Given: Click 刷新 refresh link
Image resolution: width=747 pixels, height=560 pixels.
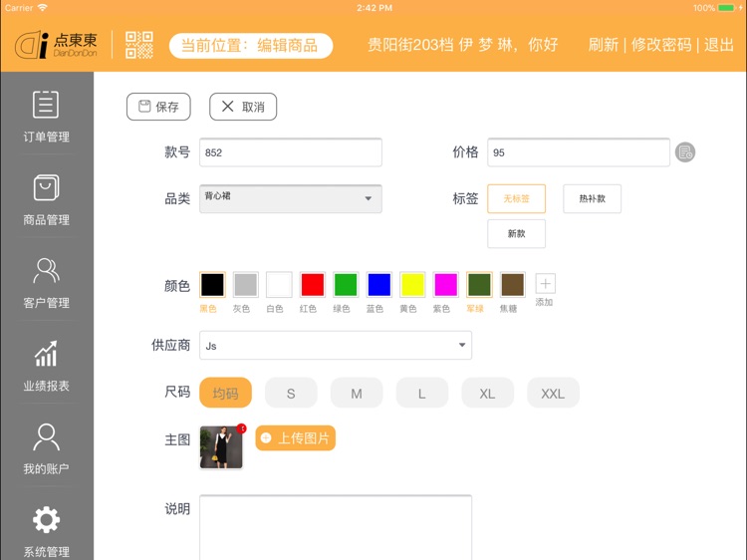Looking at the screenshot, I should pyautogui.click(x=603, y=45).
